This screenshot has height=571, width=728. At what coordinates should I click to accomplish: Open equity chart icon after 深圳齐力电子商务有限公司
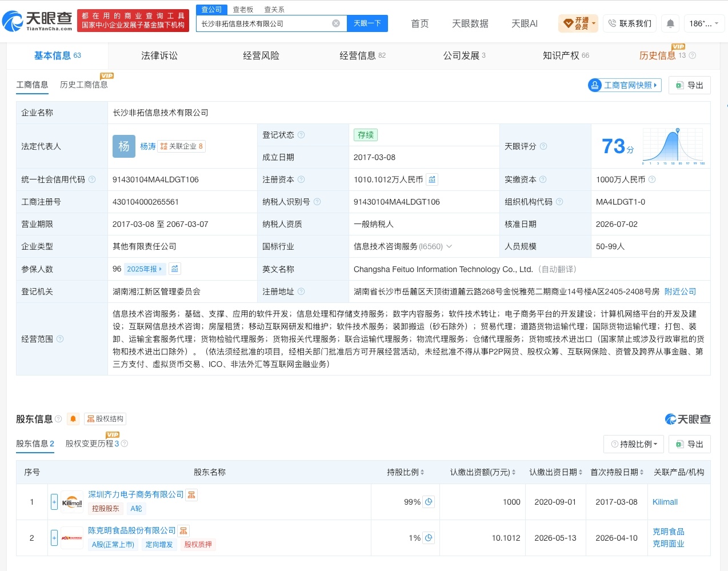(x=191, y=495)
